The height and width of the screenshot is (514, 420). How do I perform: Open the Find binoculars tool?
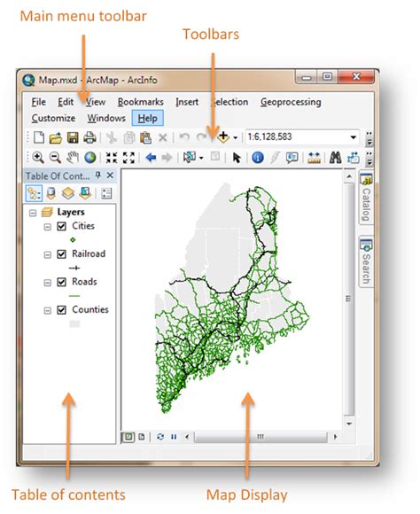(x=335, y=158)
